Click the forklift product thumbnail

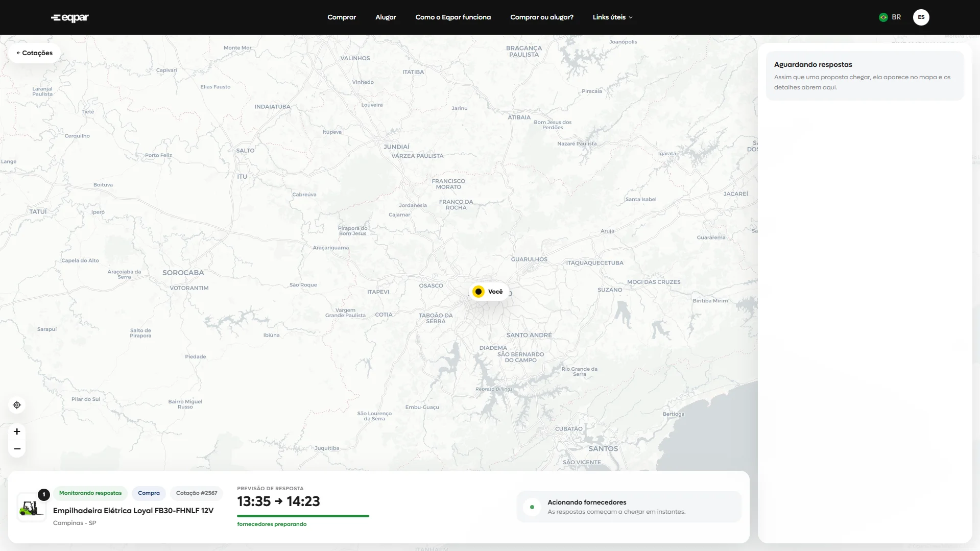pos(31,508)
